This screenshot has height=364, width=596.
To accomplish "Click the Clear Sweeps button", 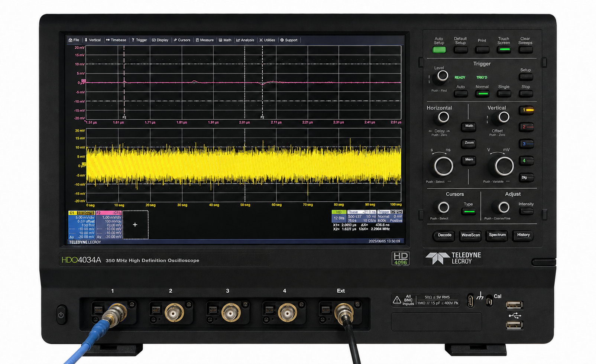I will (x=525, y=50).
